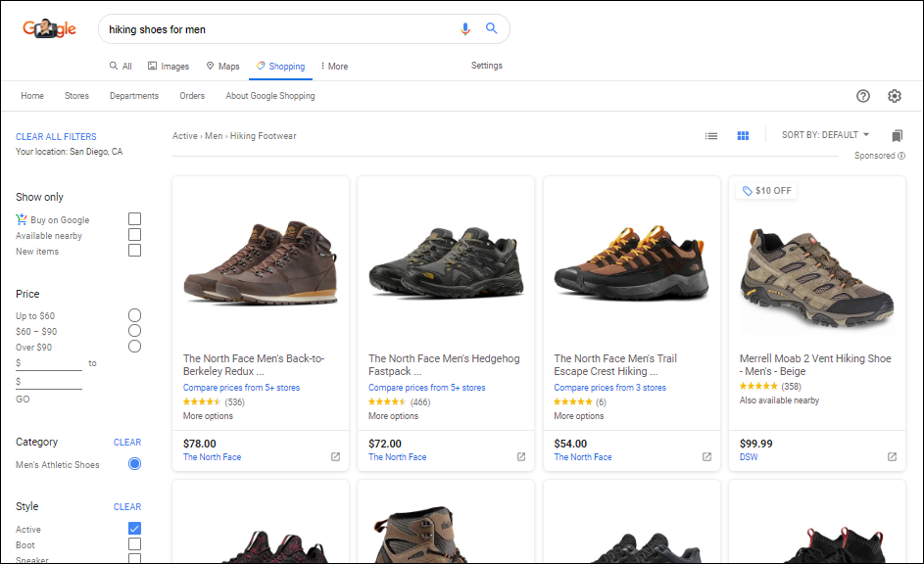Image resolution: width=924 pixels, height=564 pixels.
Task: Switch to the Images tab
Action: tap(169, 66)
